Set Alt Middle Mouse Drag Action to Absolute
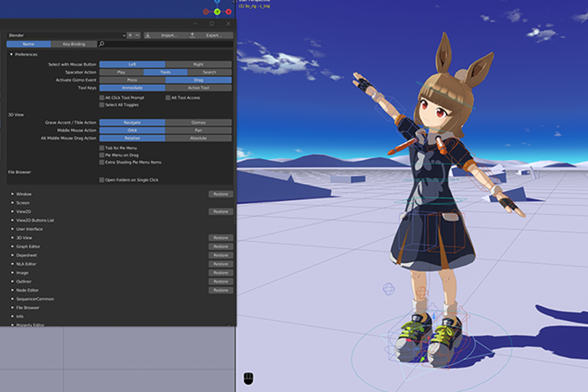Screen dimensions: 588x392 tap(198, 138)
